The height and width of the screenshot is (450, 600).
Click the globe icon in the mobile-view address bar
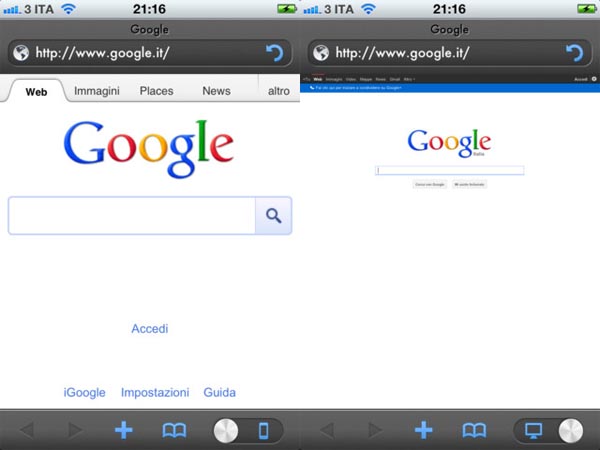[21, 53]
